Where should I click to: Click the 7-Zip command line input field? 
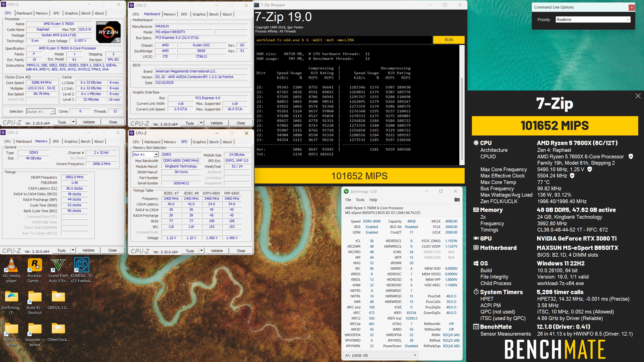click(343, 40)
